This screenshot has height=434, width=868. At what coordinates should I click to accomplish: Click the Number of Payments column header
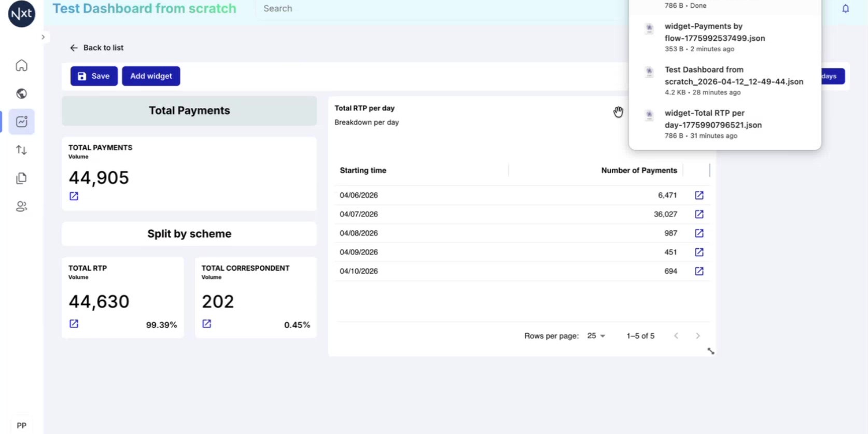click(x=639, y=171)
